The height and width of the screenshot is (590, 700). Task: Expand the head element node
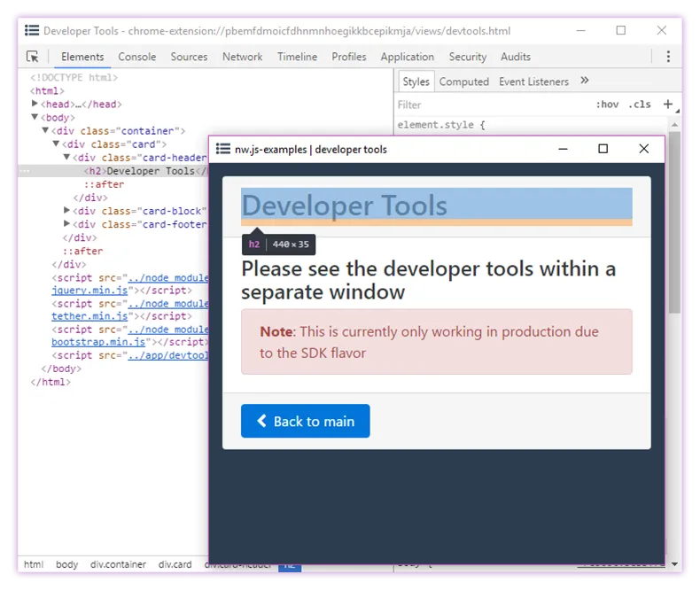[x=35, y=105]
